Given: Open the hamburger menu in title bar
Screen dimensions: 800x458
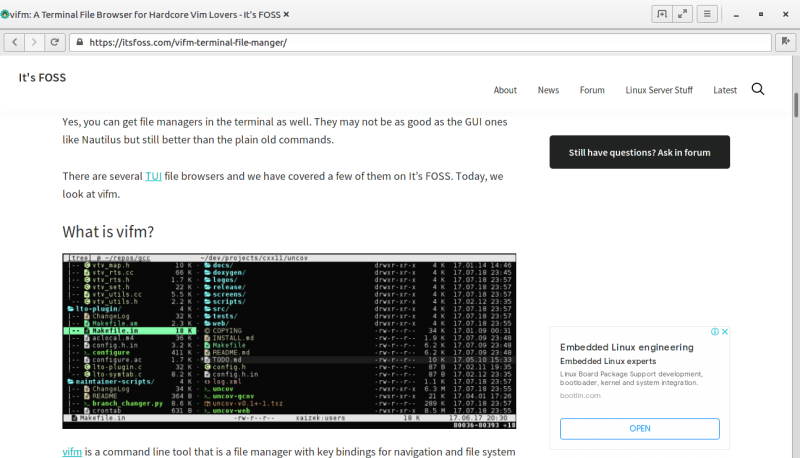Looking at the screenshot, I should [x=707, y=14].
